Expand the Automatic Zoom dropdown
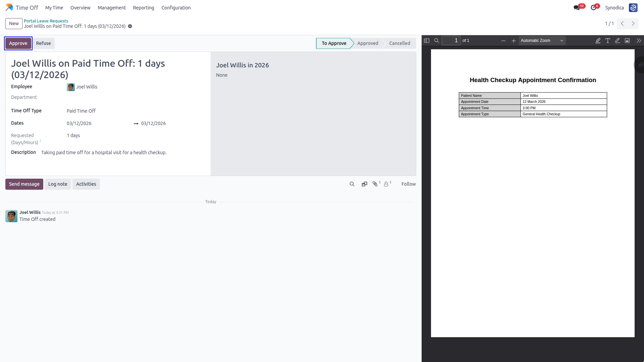This screenshot has width=644, height=362. 542,41
